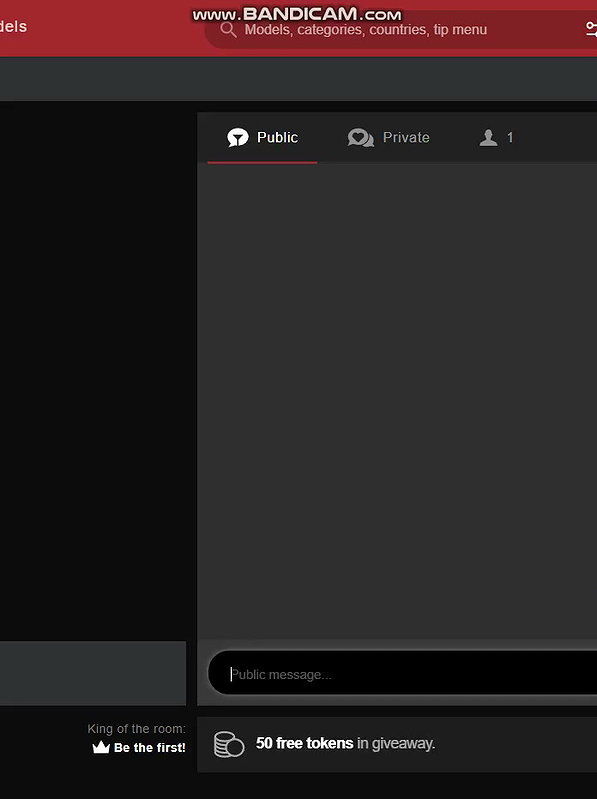Click the Private chat heart bubbles icon
597x799 pixels.
coord(361,138)
